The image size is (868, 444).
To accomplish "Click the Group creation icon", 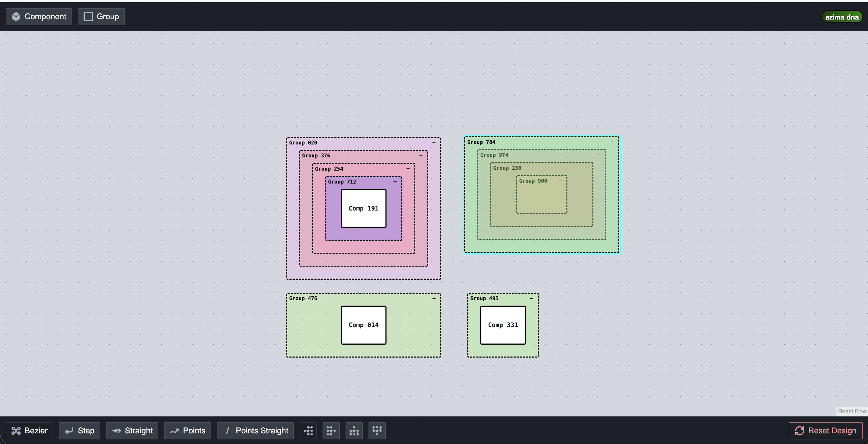I will 88,16.
